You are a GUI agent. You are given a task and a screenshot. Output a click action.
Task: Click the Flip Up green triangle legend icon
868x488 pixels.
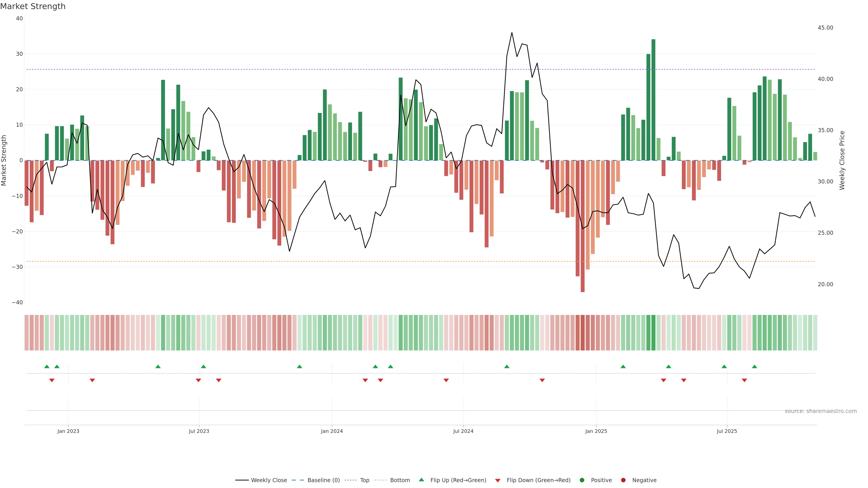click(x=421, y=480)
